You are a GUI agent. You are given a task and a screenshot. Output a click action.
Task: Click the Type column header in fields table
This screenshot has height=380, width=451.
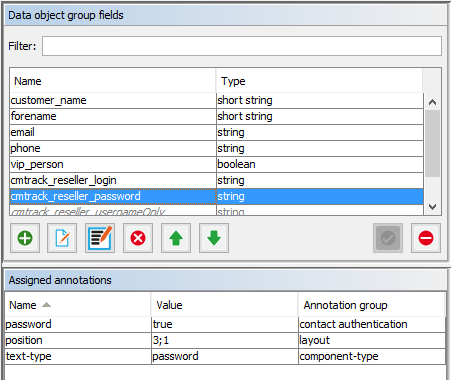[319, 81]
